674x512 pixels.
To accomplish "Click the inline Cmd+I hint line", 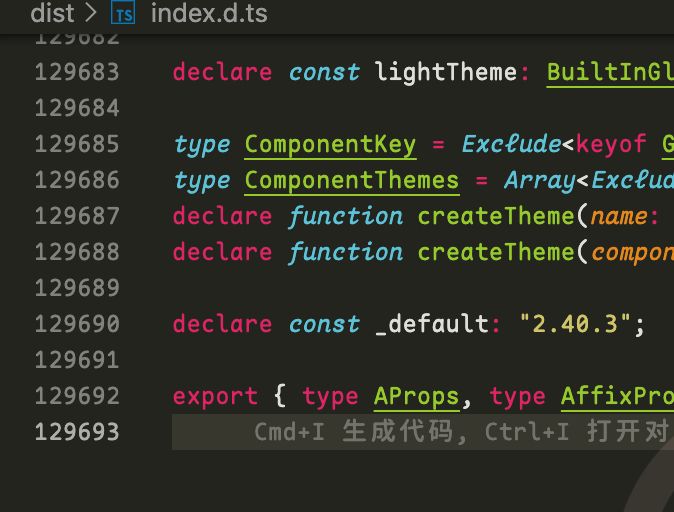I will [423, 432].
